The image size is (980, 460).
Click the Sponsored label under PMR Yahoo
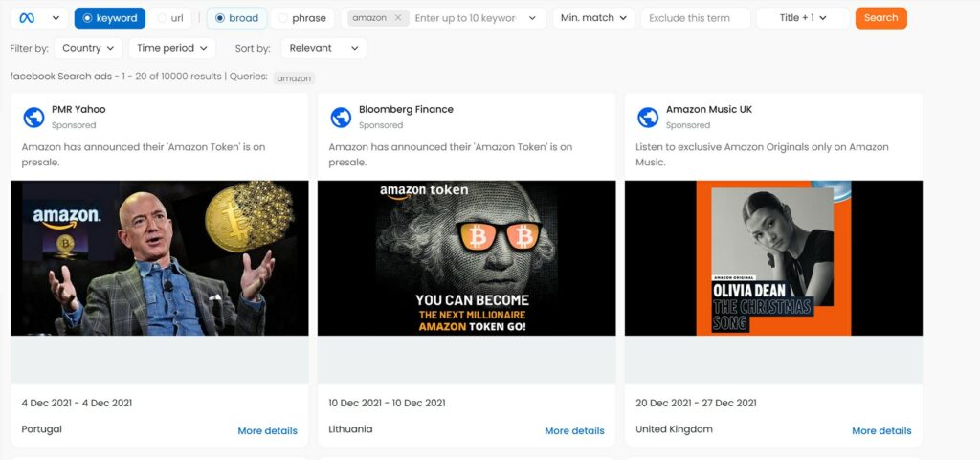tap(74, 125)
